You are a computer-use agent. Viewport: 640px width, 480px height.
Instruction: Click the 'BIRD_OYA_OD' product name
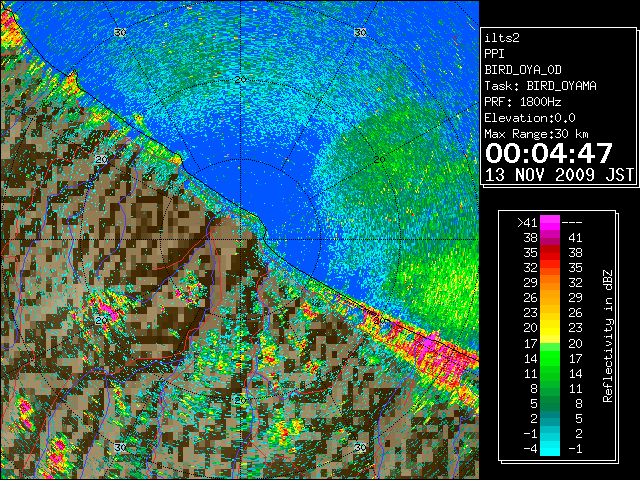(523, 70)
